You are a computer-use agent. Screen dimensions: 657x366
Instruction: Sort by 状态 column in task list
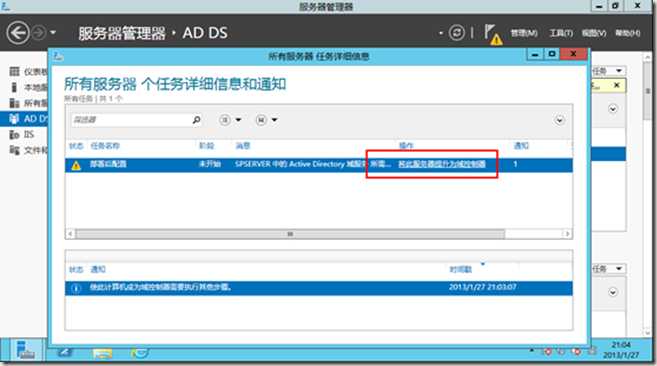click(x=76, y=146)
